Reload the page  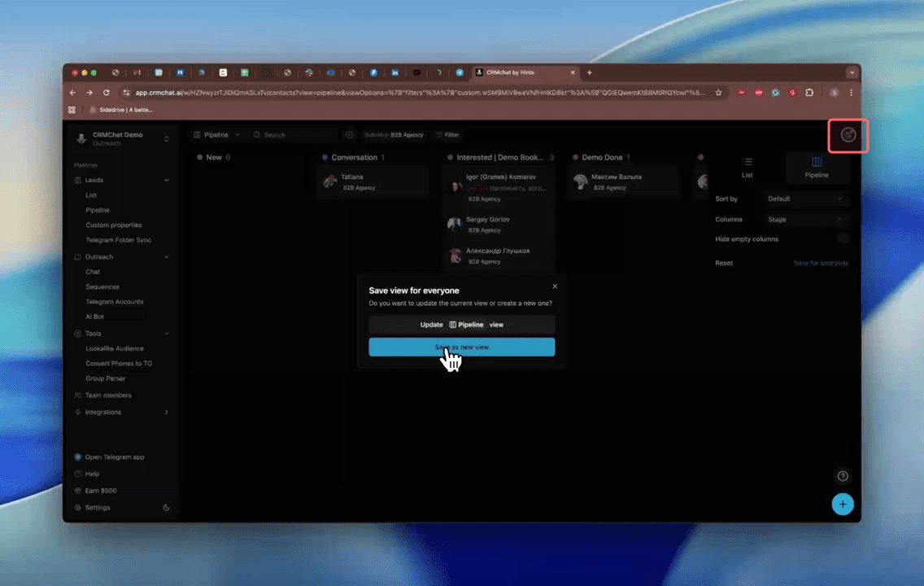pos(106,93)
